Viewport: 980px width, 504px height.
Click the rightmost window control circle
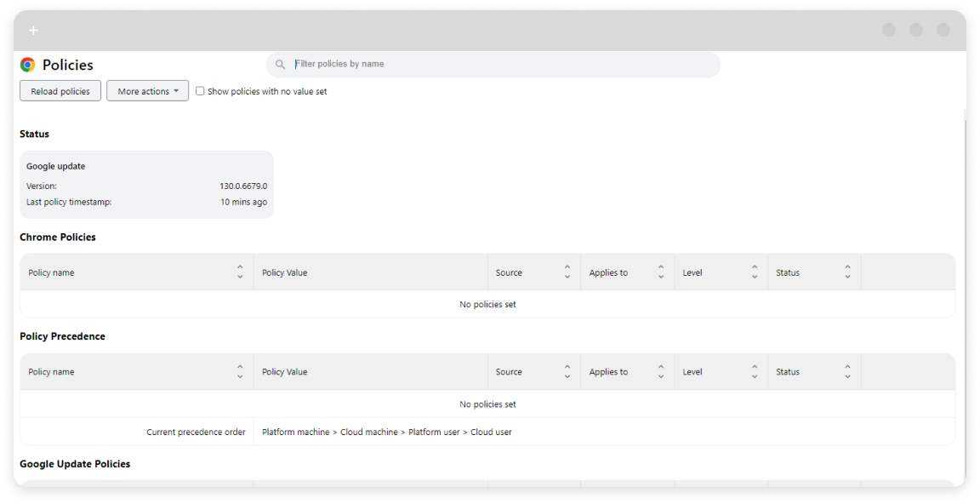pos(943,30)
